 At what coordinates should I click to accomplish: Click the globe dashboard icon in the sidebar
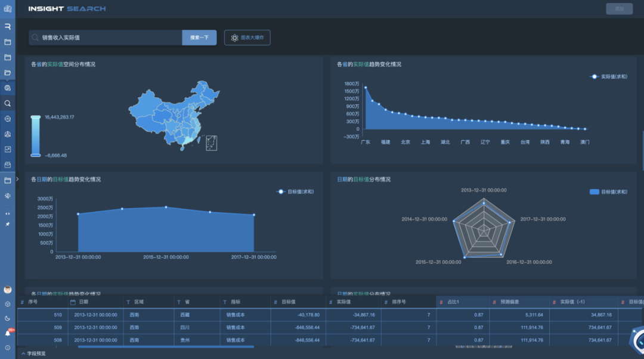pyautogui.click(x=8, y=88)
